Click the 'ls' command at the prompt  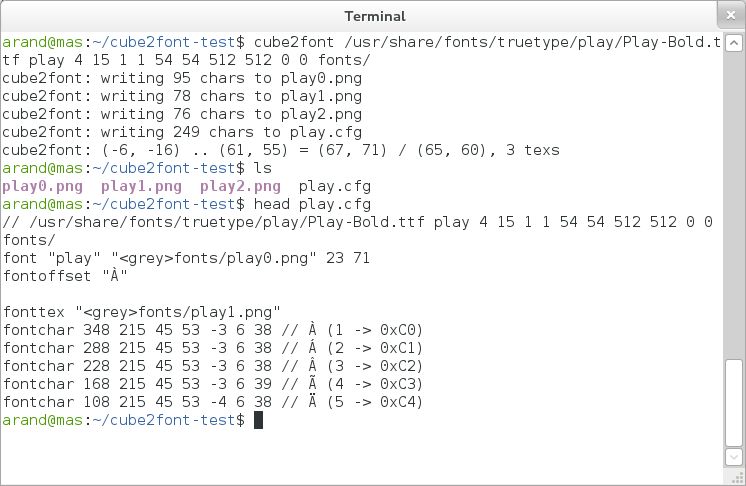263,168
